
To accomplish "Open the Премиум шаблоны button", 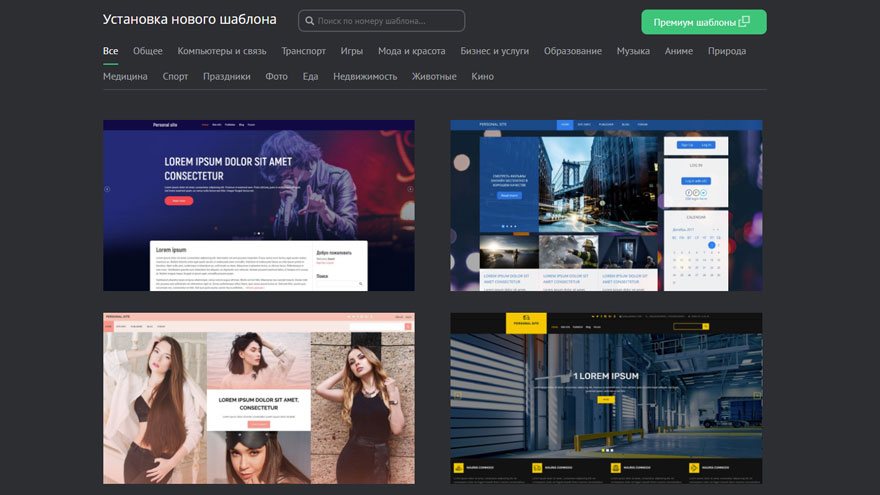I will tap(703, 22).
